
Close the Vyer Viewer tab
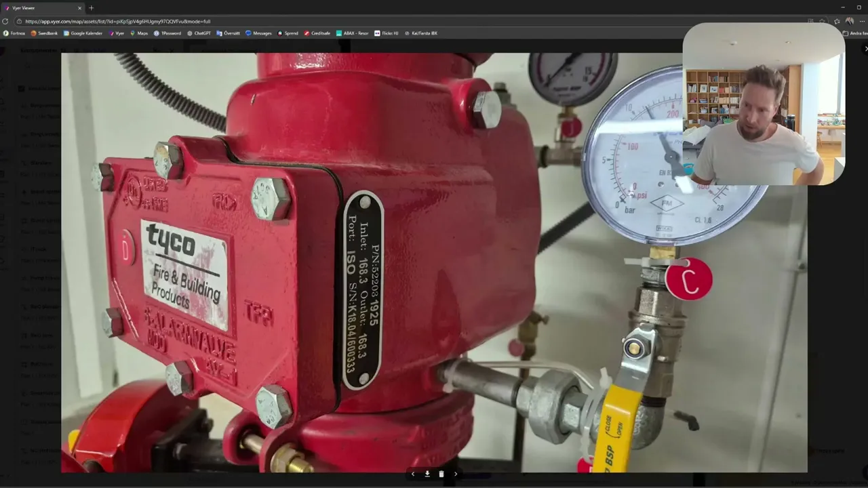click(79, 8)
